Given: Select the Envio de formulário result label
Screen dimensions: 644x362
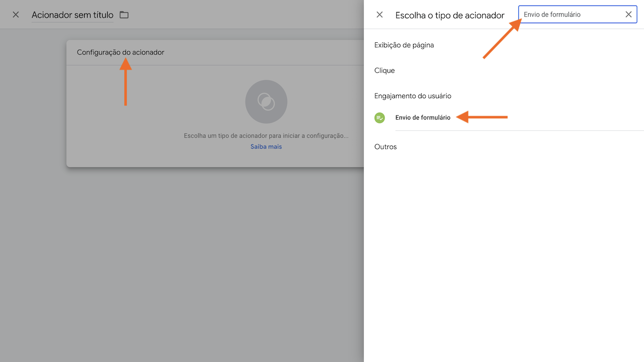Looking at the screenshot, I should 423,118.
